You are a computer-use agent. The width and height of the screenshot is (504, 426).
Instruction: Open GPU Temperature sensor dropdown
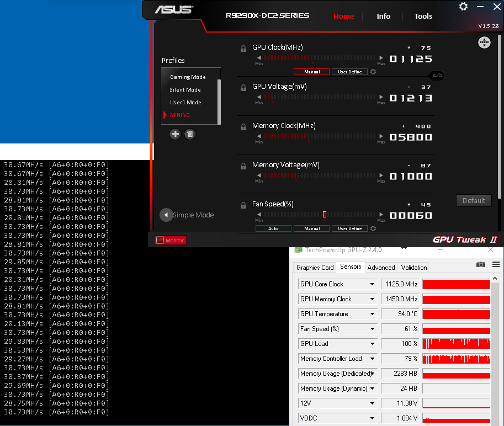coord(372,314)
